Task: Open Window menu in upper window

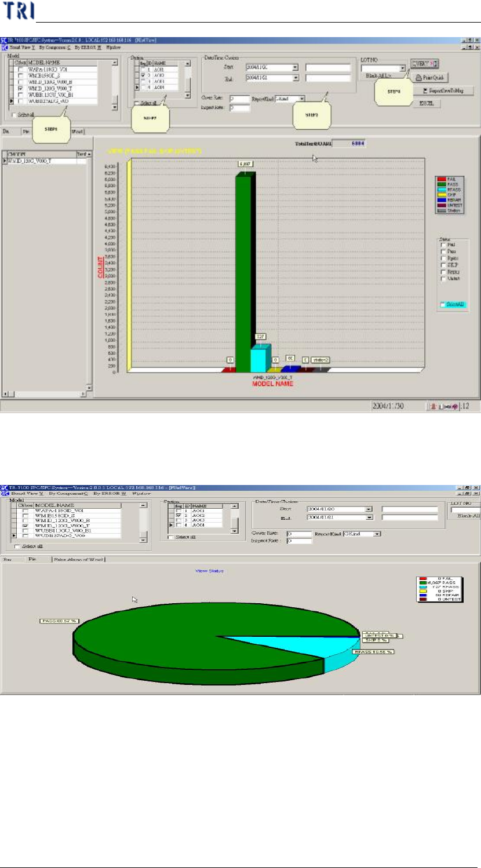Action: pos(113,47)
